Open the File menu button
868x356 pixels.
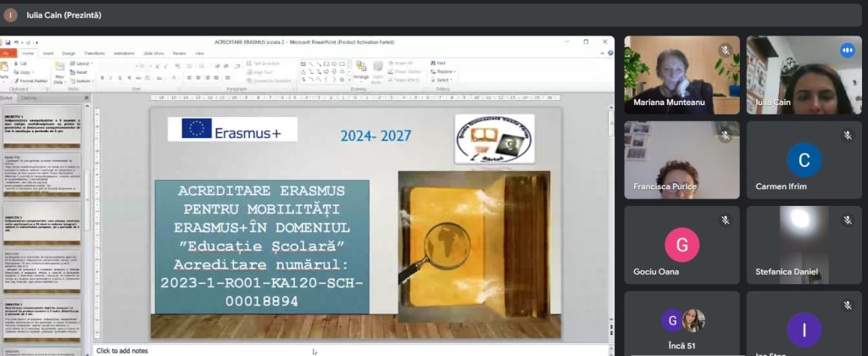click(7, 53)
